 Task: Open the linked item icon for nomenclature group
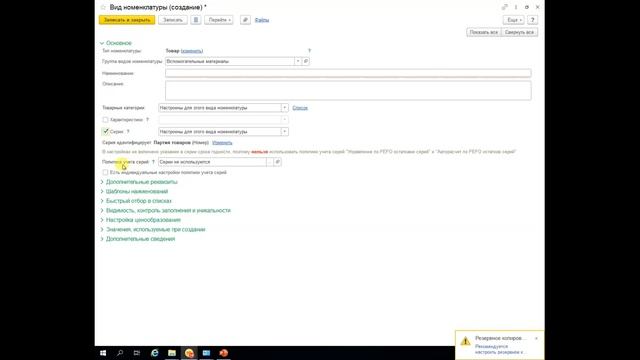pos(306,61)
